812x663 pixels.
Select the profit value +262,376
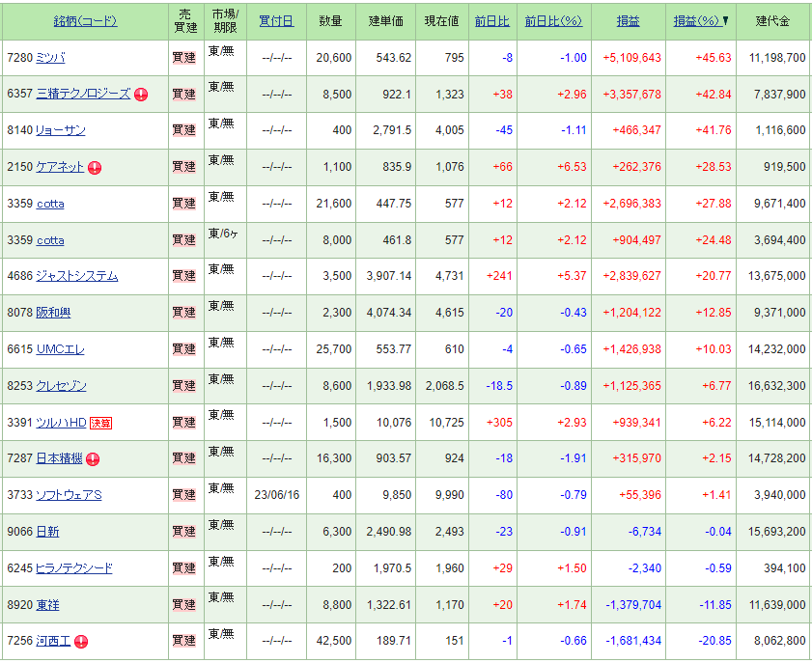tap(636, 167)
